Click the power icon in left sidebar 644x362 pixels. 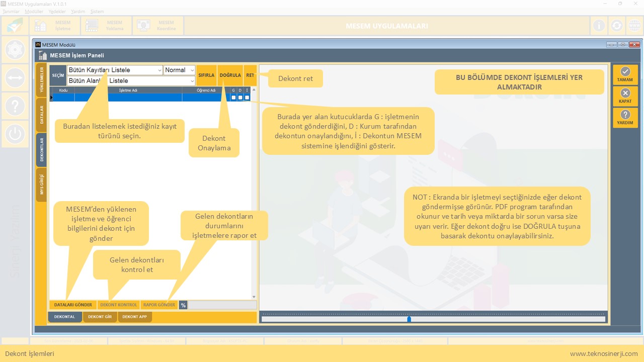point(15,134)
